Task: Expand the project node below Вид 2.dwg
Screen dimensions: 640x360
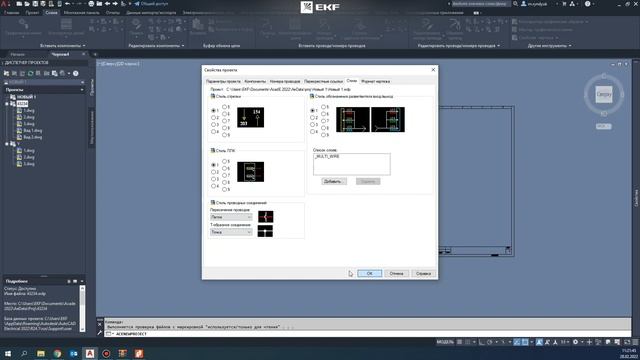Action: click(7, 144)
